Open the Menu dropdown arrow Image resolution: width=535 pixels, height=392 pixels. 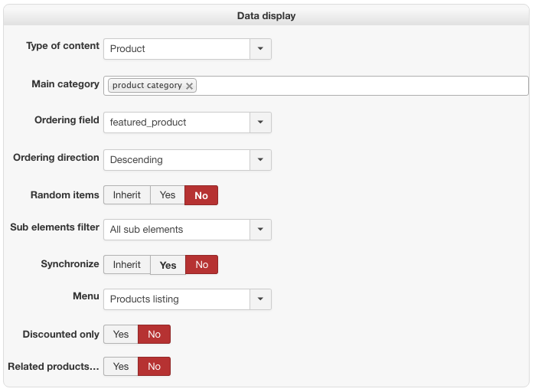[260, 299]
